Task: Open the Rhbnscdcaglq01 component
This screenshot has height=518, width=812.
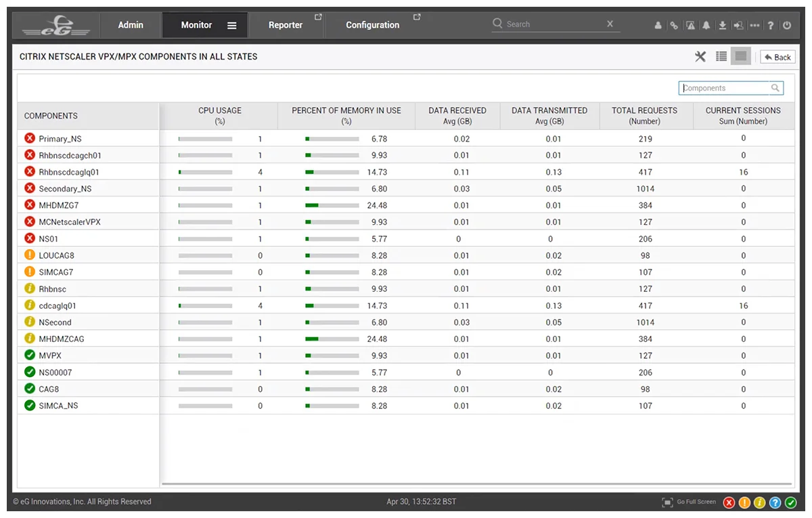Action: [69, 172]
